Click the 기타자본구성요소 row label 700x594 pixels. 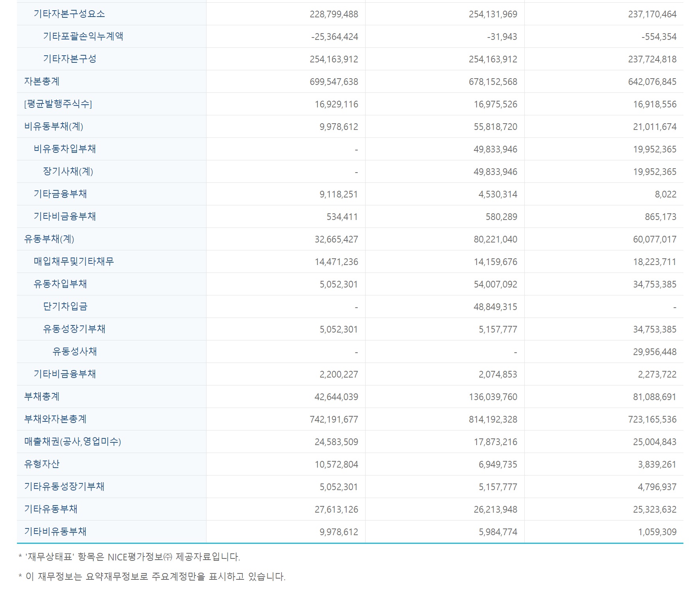pos(69,14)
